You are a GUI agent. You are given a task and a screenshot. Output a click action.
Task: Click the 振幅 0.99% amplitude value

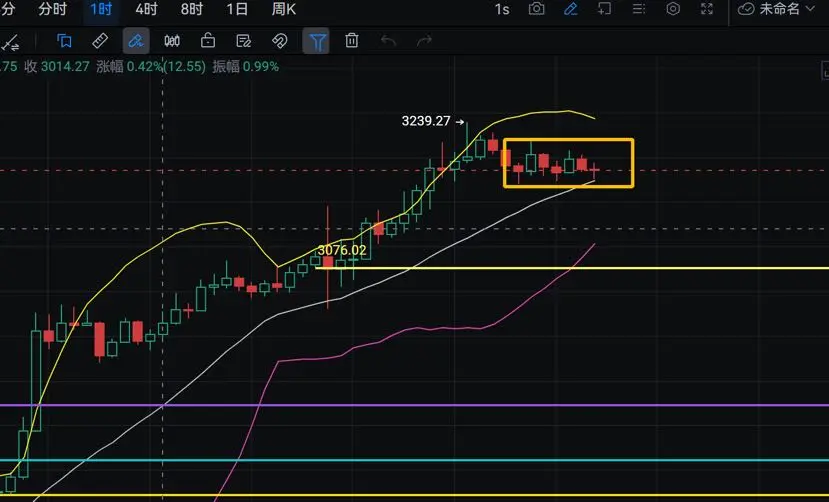(x=245, y=67)
